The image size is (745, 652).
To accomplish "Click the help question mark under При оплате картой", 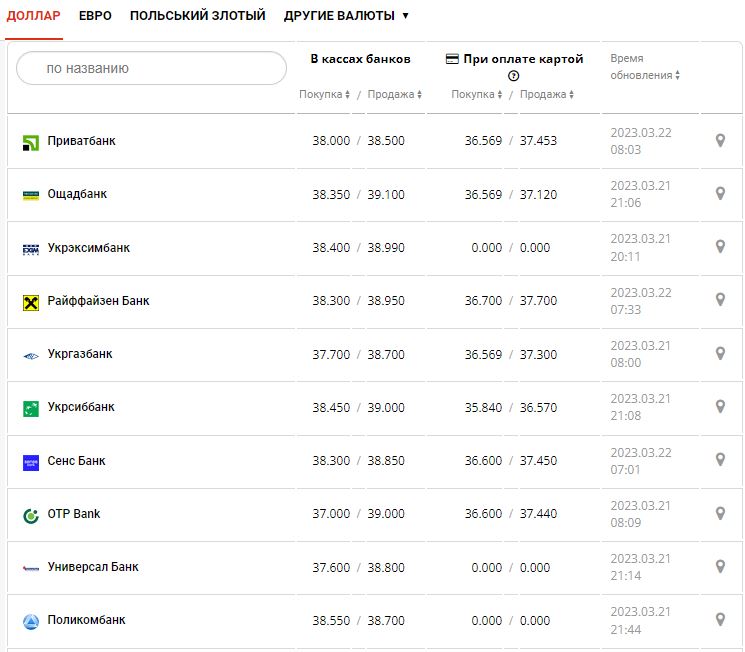I will coord(514,76).
